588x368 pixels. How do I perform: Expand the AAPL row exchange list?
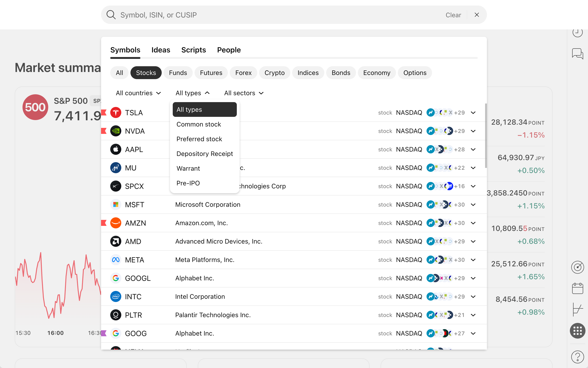coord(473,149)
